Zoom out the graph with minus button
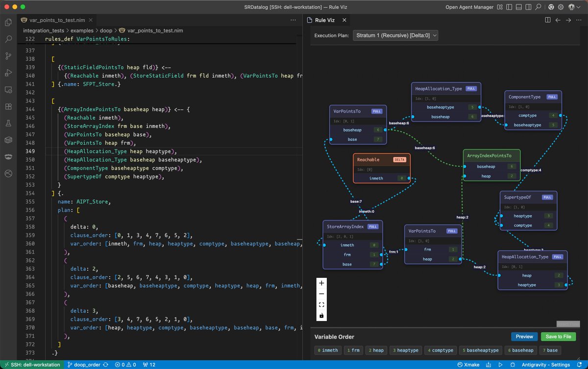Image resolution: width=588 pixels, height=369 pixels. pyautogui.click(x=321, y=294)
